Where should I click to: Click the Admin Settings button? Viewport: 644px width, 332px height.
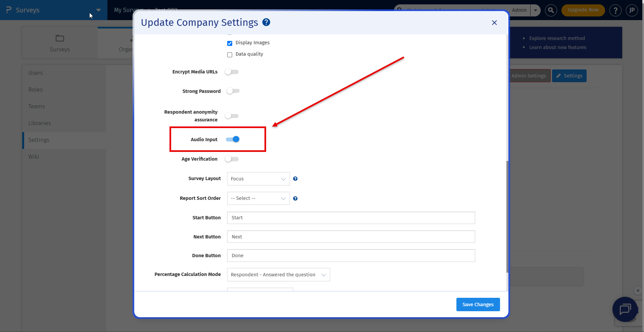click(x=530, y=76)
